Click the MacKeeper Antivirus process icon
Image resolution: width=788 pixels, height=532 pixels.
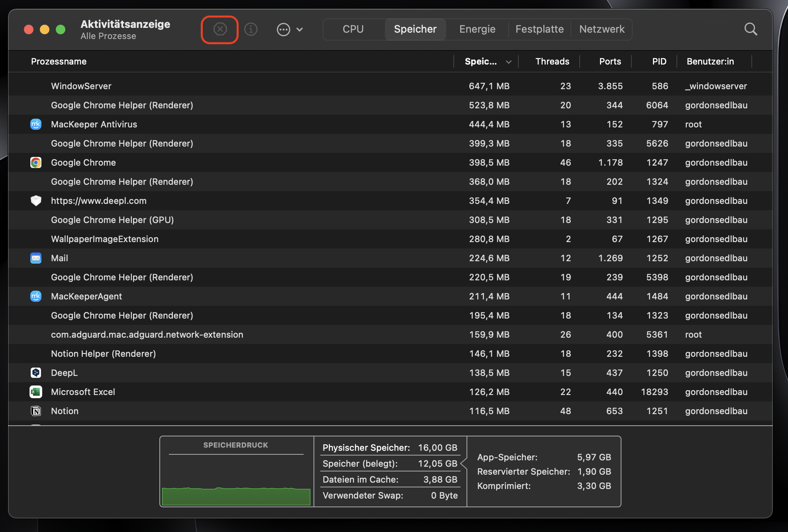[x=36, y=124]
